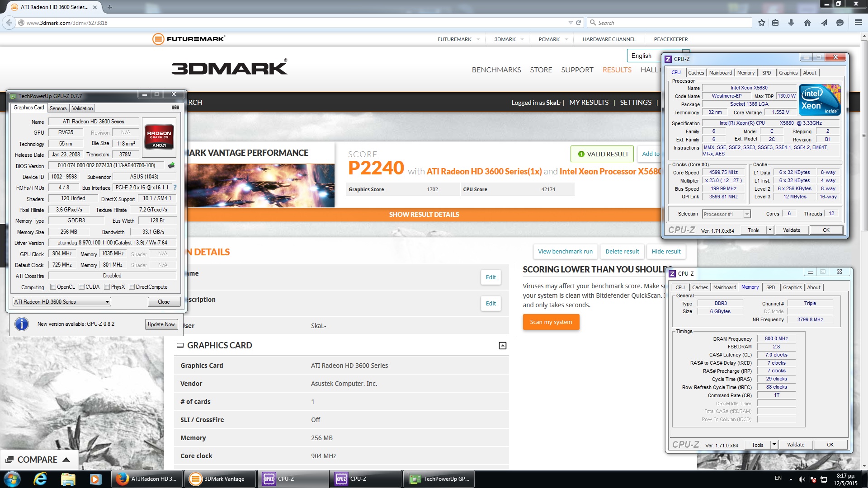868x488 pixels.
Task: Click the Intel Xeon inside logo
Action: tap(820, 99)
